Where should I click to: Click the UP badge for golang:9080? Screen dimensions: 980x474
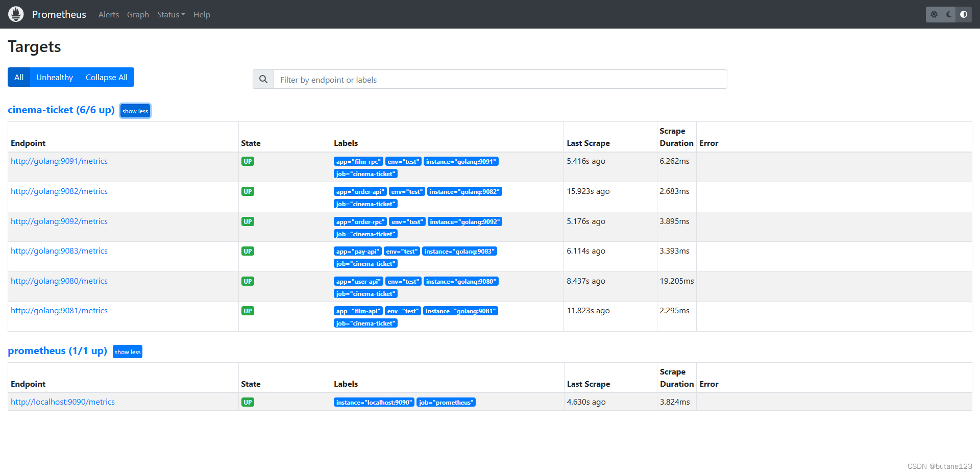[x=248, y=281]
